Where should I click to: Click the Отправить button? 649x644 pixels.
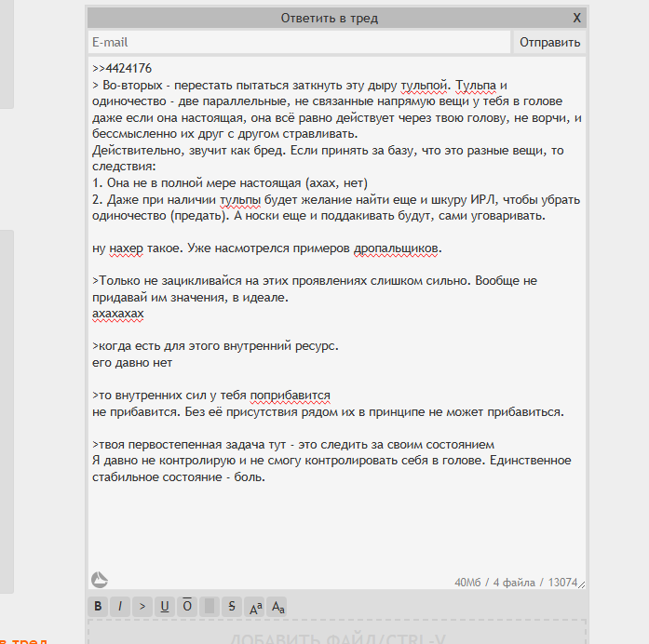pyautogui.click(x=549, y=42)
